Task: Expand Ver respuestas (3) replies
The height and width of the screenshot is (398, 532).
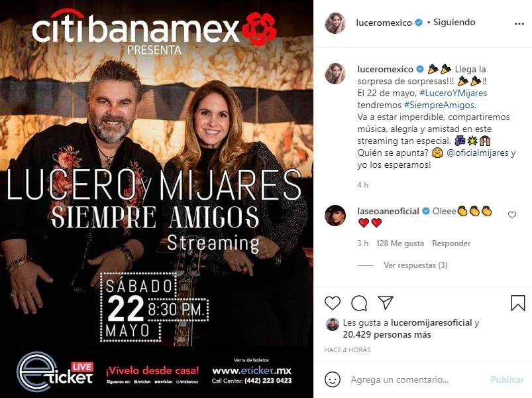Action: point(415,265)
